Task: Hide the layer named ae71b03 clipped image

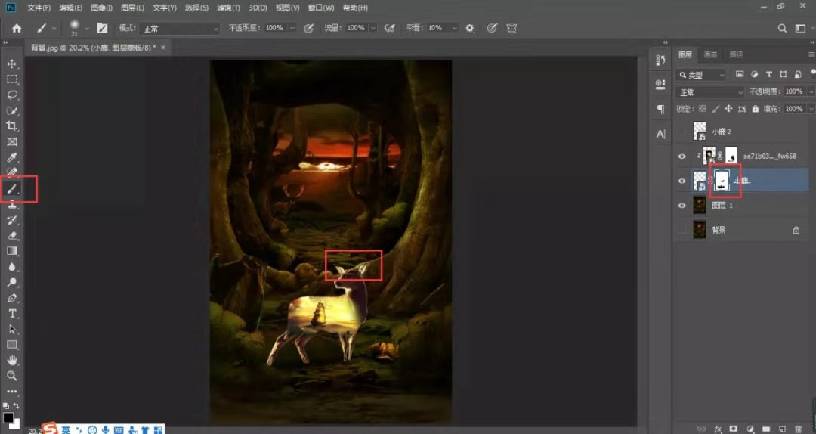Action: coord(682,156)
